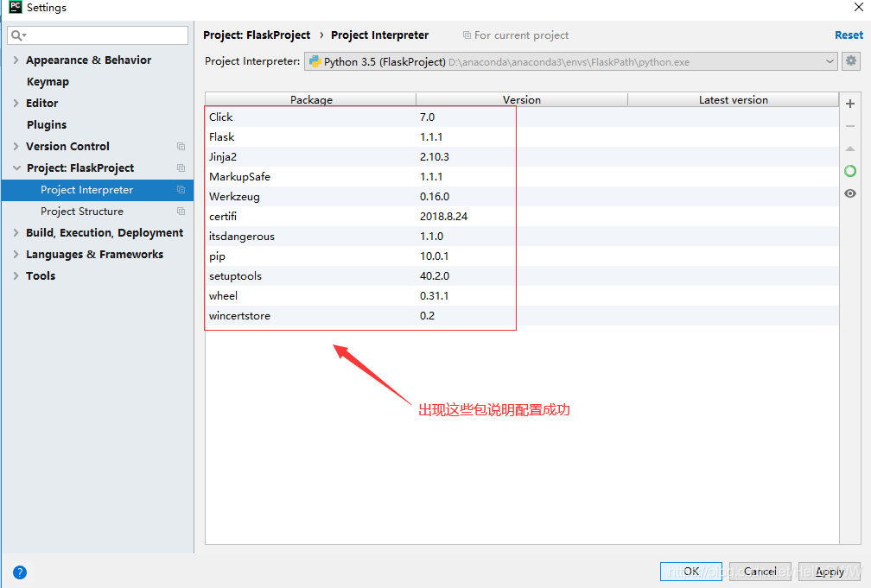This screenshot has width=871, height=588.
Task: Select the Flask package row
Action: click(522, 137)
